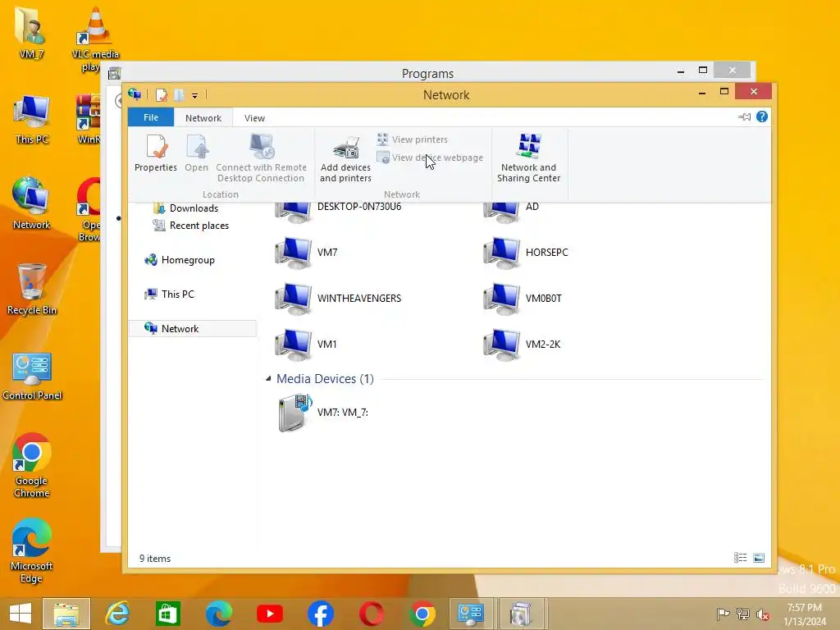Open the Network desktop icon
The image size is (840, 630).
[32, 203]
